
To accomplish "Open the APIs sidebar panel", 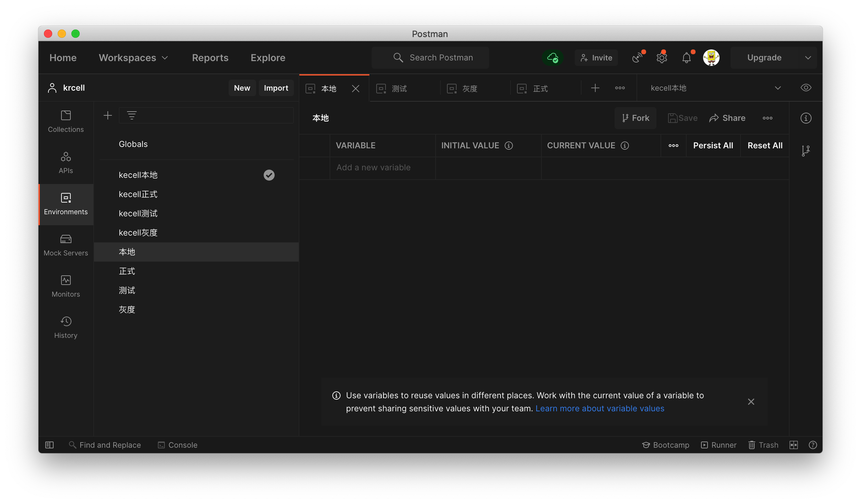I will pos(66,163).
